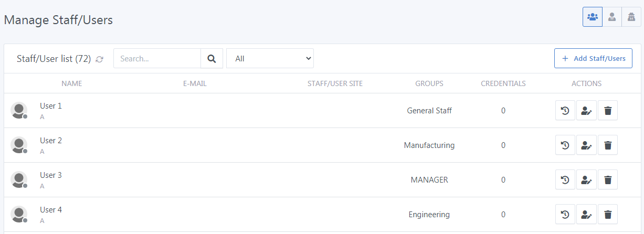The height and width of the screenshot is (234, 644).
Task: Edit User 2 profile
Action: (x=586, y=145)
